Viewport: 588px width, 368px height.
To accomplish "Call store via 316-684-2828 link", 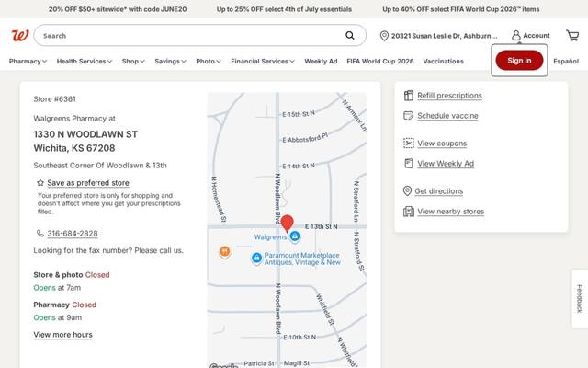I will coord(73,233).
